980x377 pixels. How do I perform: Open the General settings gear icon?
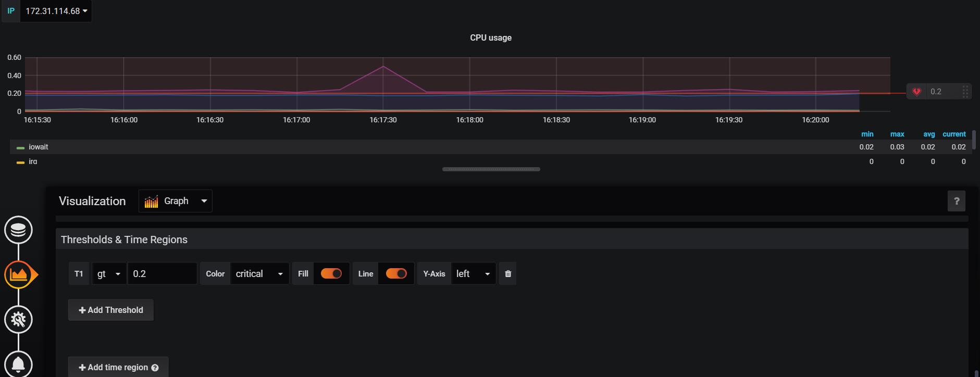click(18, 319)
